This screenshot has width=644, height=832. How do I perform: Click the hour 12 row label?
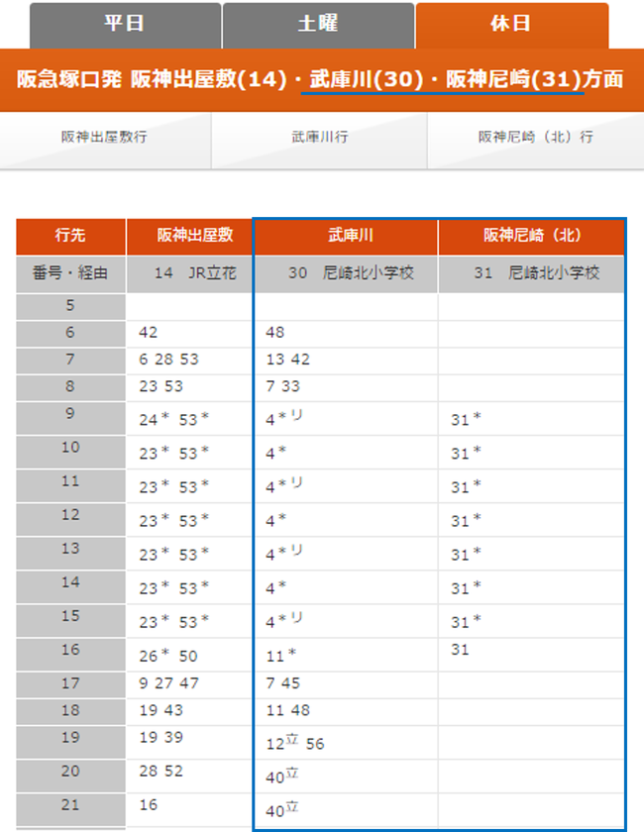pos(70,519)
